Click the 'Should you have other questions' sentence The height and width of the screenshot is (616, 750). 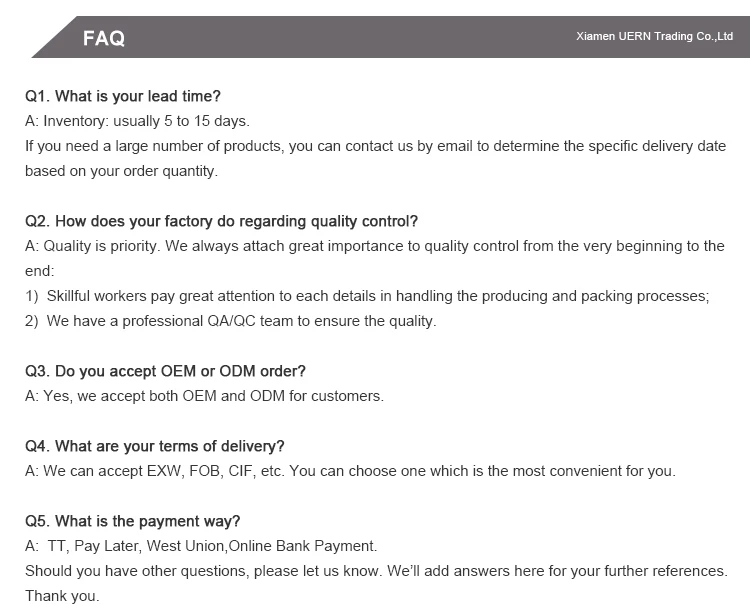pyautogui.click(x=375, y=571)
